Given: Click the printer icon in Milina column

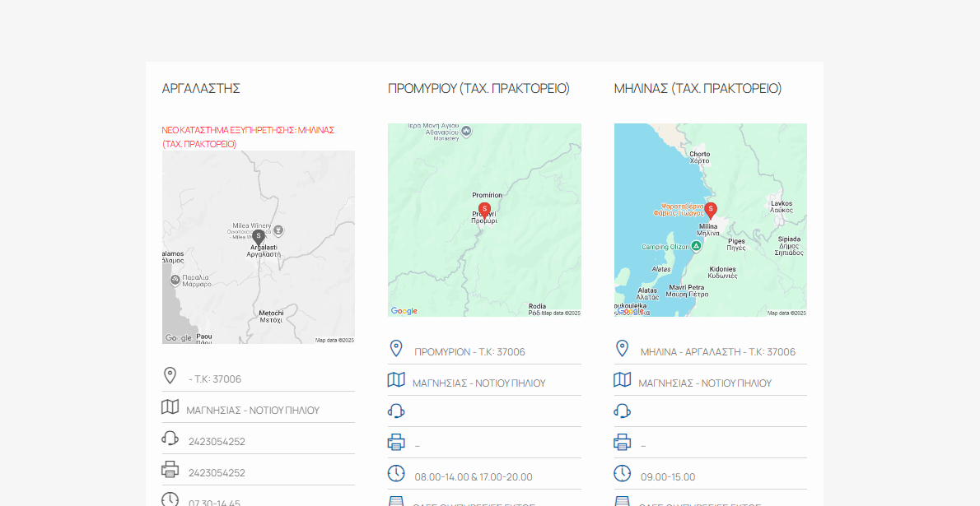Looking at the screenshot, I should [623, 443].
